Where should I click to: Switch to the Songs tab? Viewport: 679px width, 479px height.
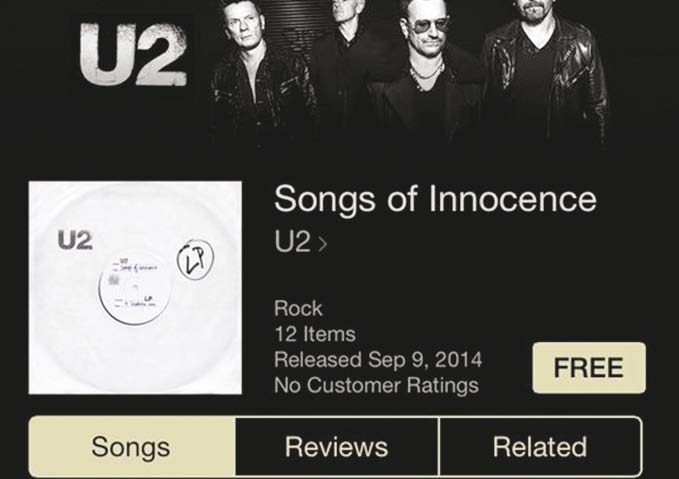[132, 447]
